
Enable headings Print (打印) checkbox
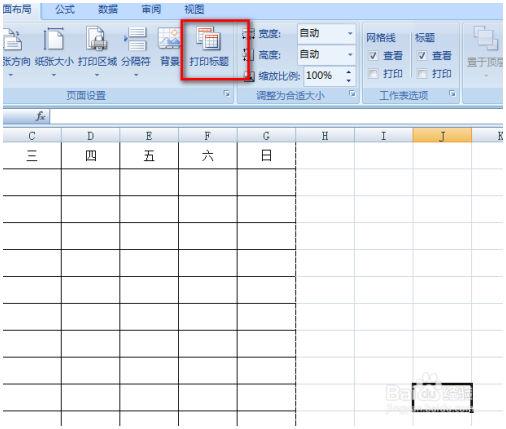click(422, 73)
